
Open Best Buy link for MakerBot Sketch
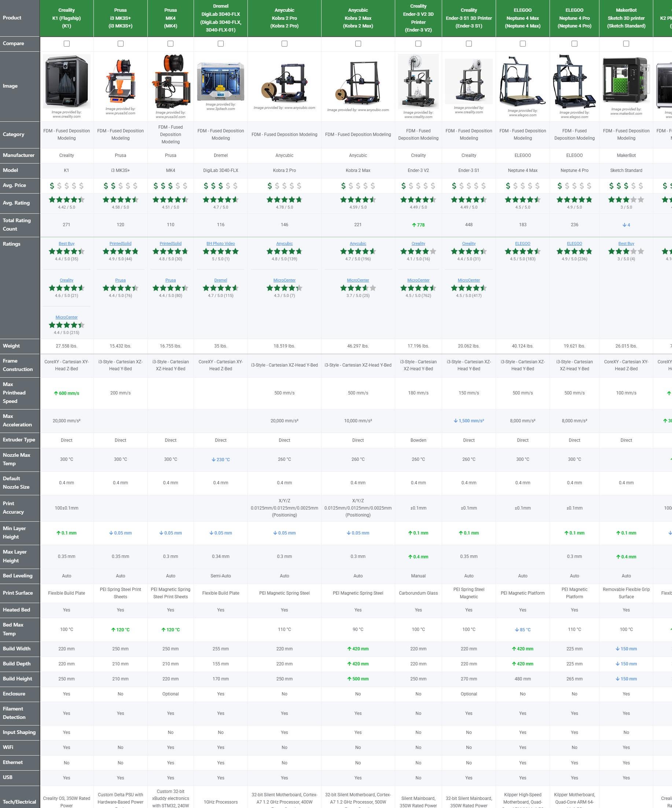point(626,243)
